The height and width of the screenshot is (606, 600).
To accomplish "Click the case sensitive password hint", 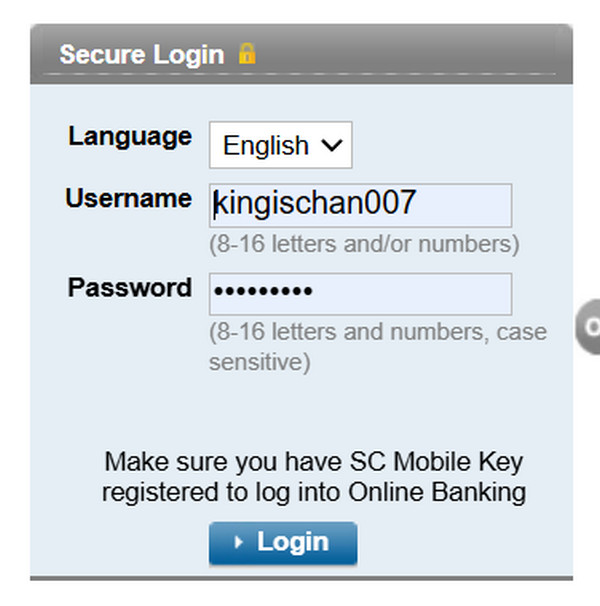I will tap(377, 347).
